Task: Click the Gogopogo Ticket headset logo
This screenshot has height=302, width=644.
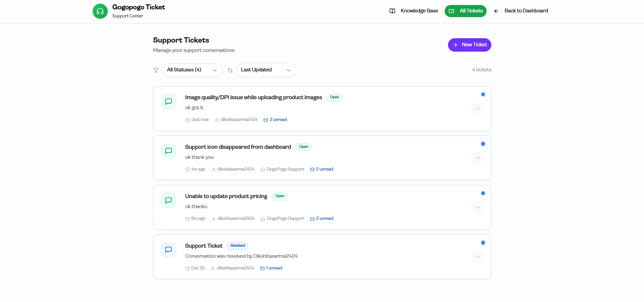Action: [100, 11]
